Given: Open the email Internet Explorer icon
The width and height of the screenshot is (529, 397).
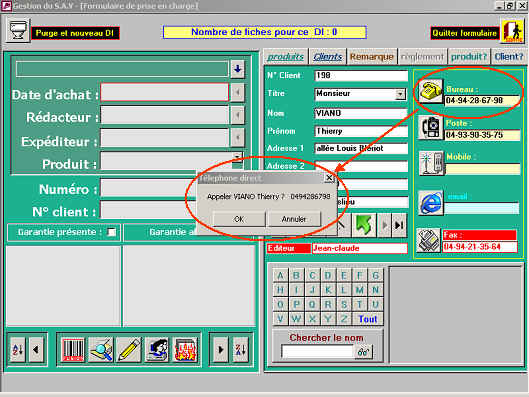Looking at the screenshot, I should 430,203.
